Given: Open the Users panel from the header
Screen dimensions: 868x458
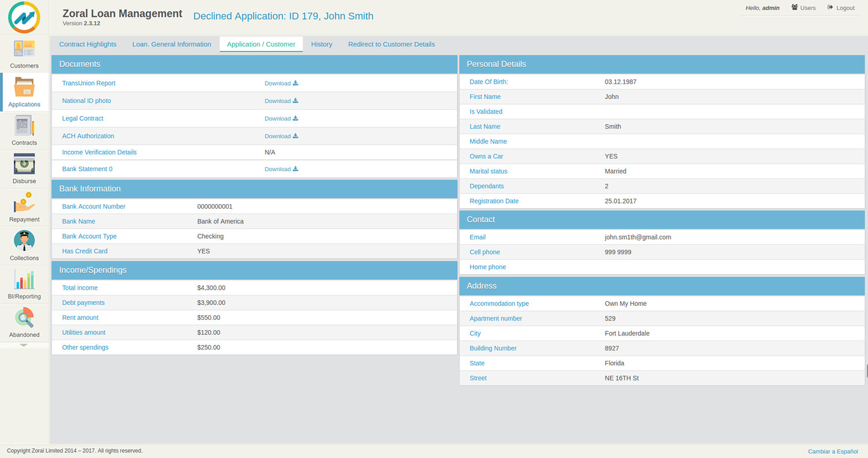Looking at the screenshot, I should pos(803,8).
